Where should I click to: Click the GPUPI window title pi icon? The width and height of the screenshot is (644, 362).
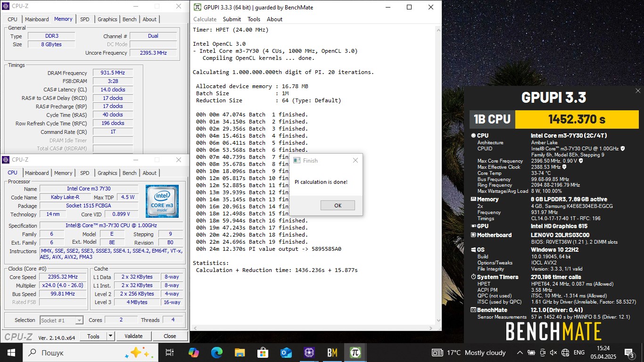(x=198, y=7)
